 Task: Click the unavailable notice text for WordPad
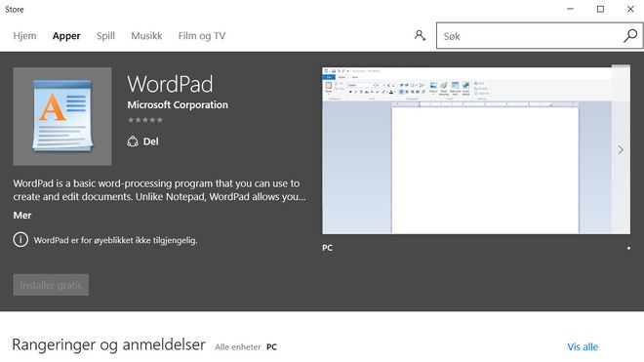[x=115, y=240]
